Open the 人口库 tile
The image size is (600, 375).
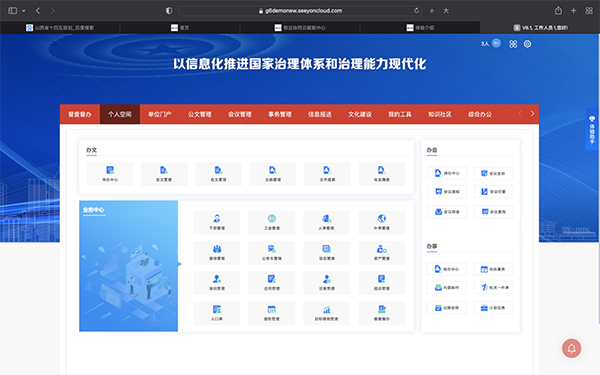point(217,313)
